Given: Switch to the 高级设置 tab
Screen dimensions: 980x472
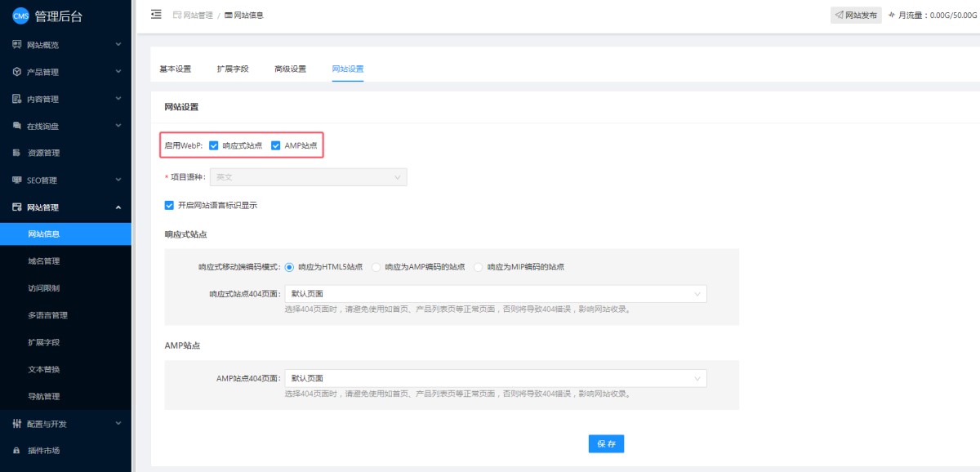Looking at the screenshot, I should coord(290,69).
